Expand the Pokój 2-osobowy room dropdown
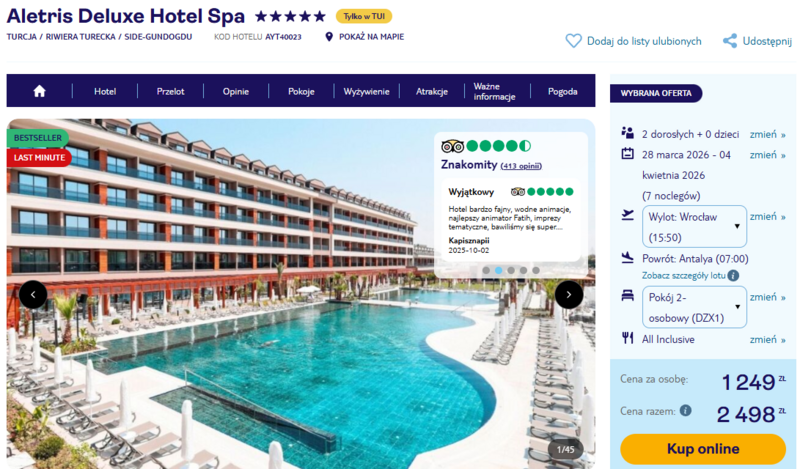The image size is (800, 469). [x=694, y=307]
